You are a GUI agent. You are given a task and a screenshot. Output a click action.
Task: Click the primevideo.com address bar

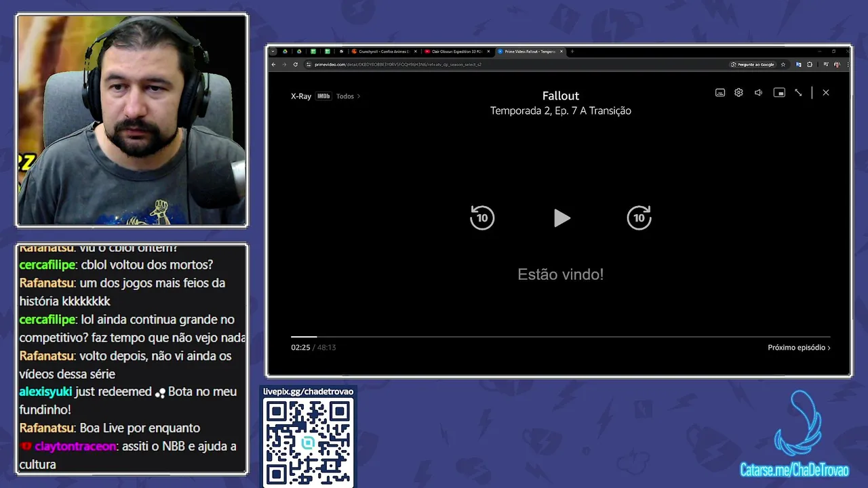tap(515, 64)
